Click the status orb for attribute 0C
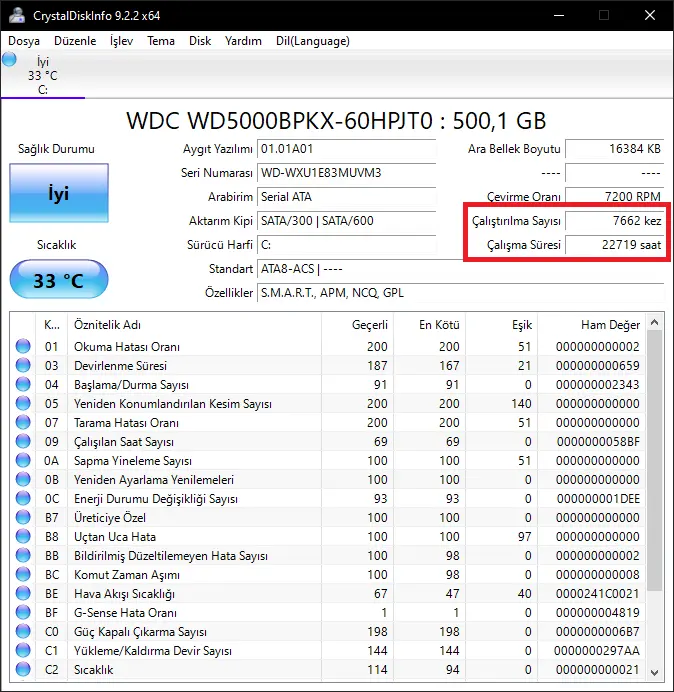This screenshot has height=692, width=674. point(23,498)
